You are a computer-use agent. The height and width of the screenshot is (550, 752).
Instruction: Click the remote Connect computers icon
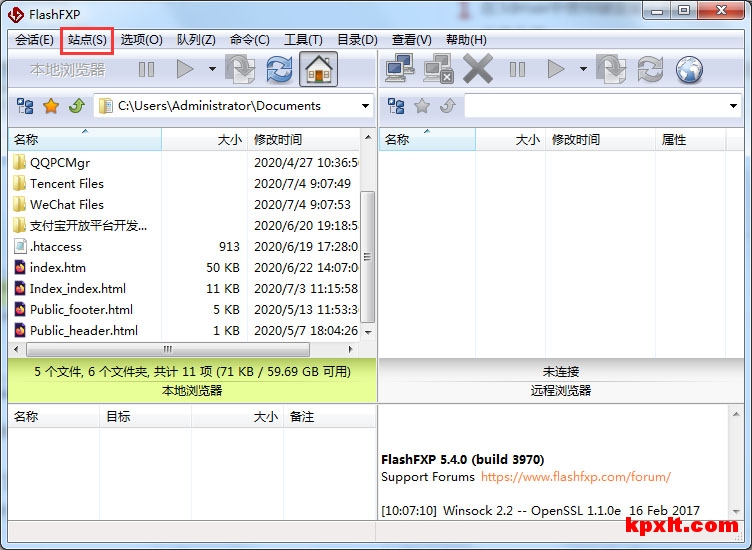coord(400,69)
